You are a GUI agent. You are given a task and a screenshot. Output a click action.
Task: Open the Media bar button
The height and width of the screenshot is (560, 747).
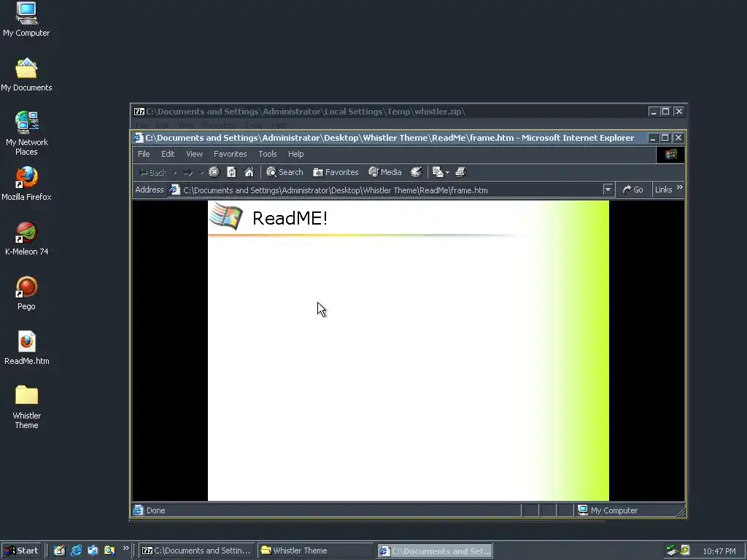point(385,172)
